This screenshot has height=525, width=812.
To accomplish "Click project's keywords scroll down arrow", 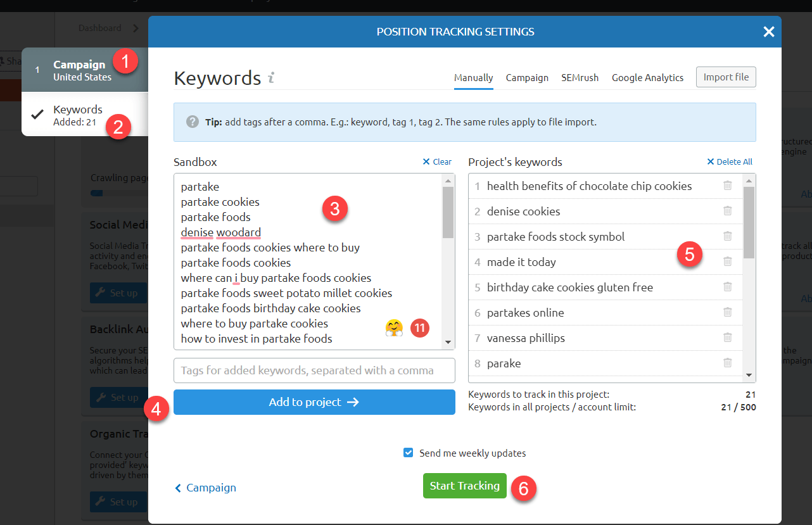I will click(x=749, y=375).
